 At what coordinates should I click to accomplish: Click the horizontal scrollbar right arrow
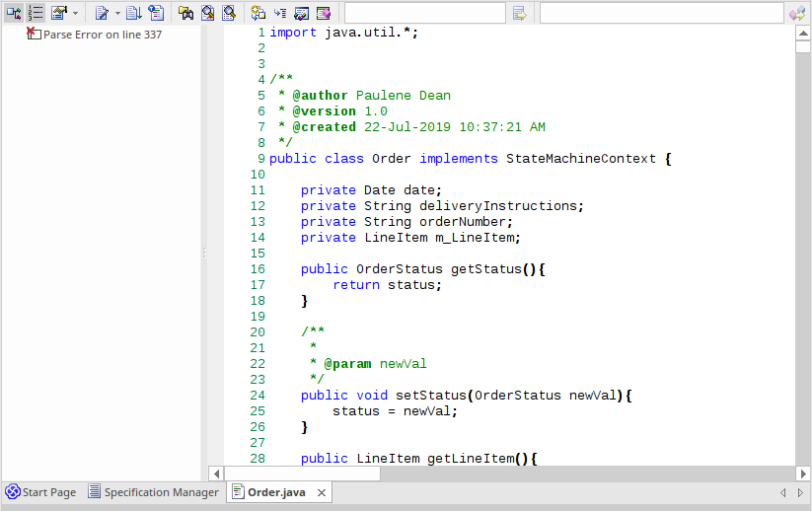pos(786,474)
